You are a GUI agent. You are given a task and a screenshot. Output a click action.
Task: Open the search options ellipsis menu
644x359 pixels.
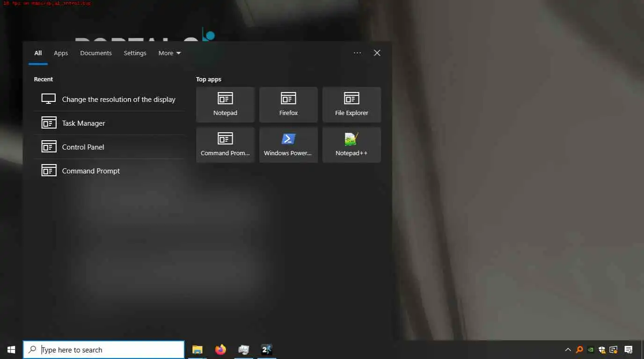point(357,53)
